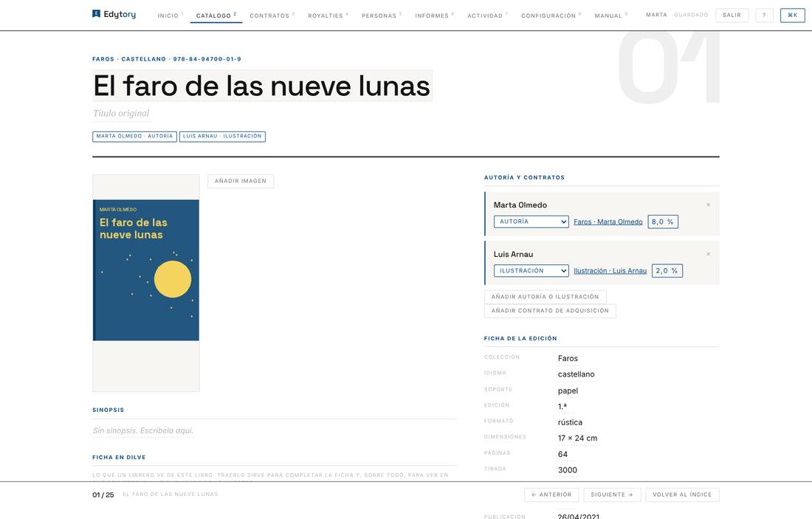Click the Marta Olmedo name in contracts
812x519 pixels.
(x=520, y=205)
